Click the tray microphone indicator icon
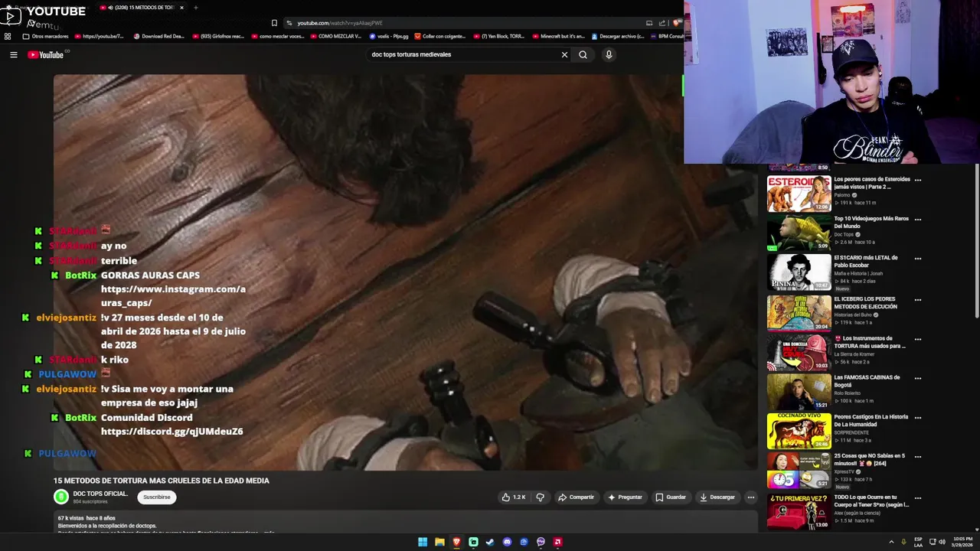Screen dimensions: 980x551 tap(903, 542)
